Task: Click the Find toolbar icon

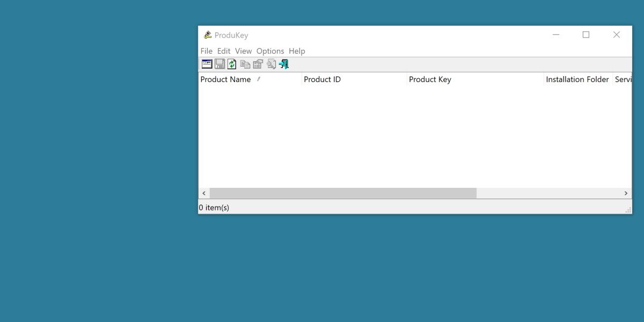Action: (271, 64)
